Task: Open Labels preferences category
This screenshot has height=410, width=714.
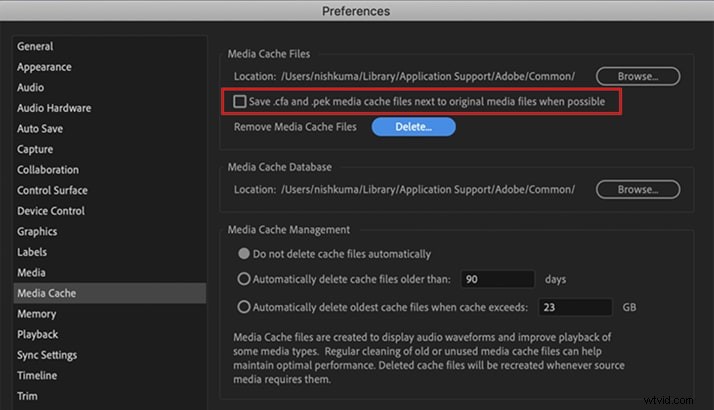Action: click(x=32, y=252)
